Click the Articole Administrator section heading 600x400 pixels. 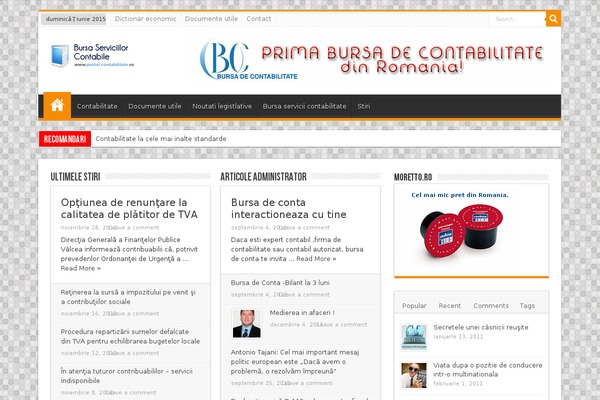pos(263,176)
